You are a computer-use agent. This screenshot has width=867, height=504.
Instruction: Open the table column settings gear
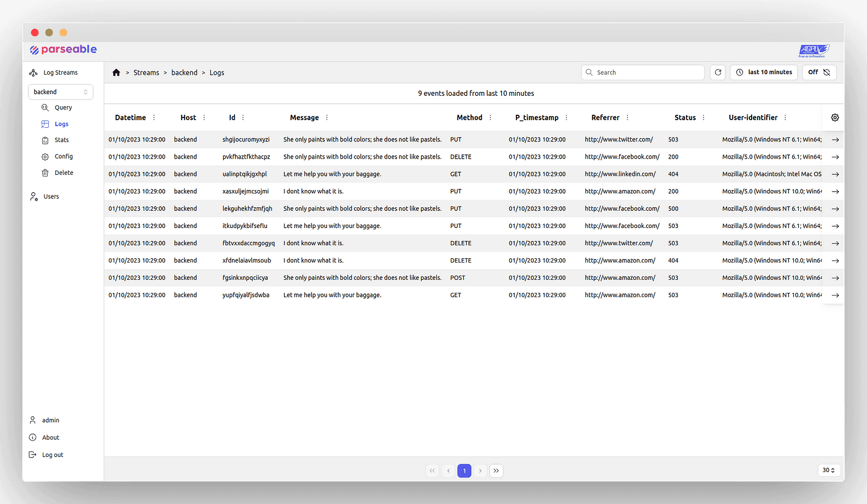835,117
